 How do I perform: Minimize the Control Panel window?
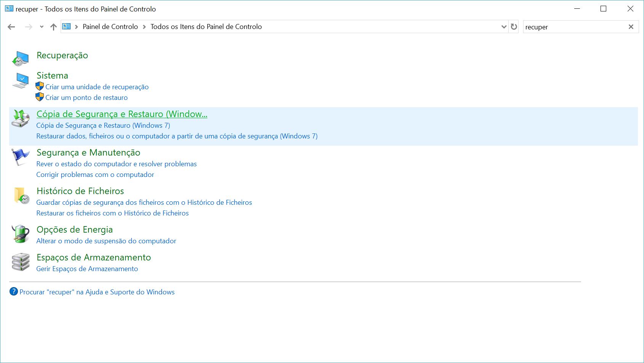point(577,9)
